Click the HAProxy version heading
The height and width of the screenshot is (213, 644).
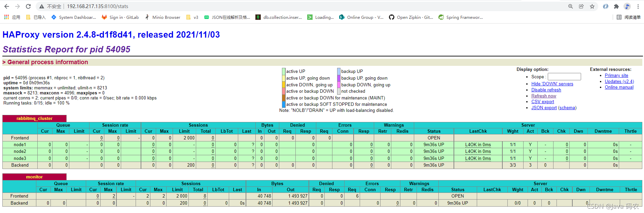111,35
